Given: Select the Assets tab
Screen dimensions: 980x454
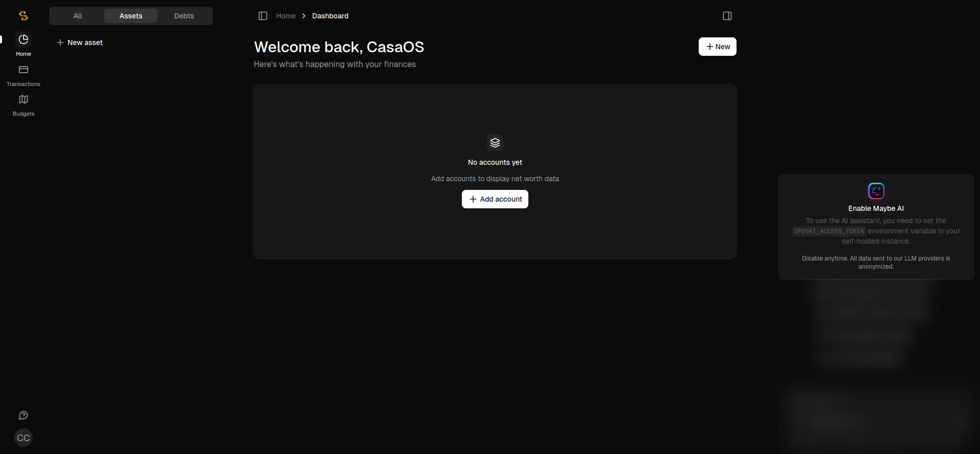Looking at the screenshot, I should [131, 16].
